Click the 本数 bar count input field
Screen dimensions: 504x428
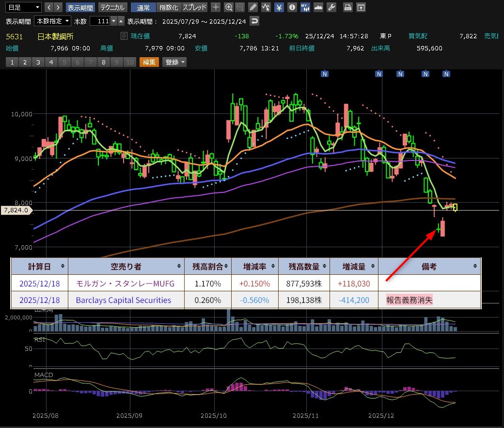(x=100, y=21)
